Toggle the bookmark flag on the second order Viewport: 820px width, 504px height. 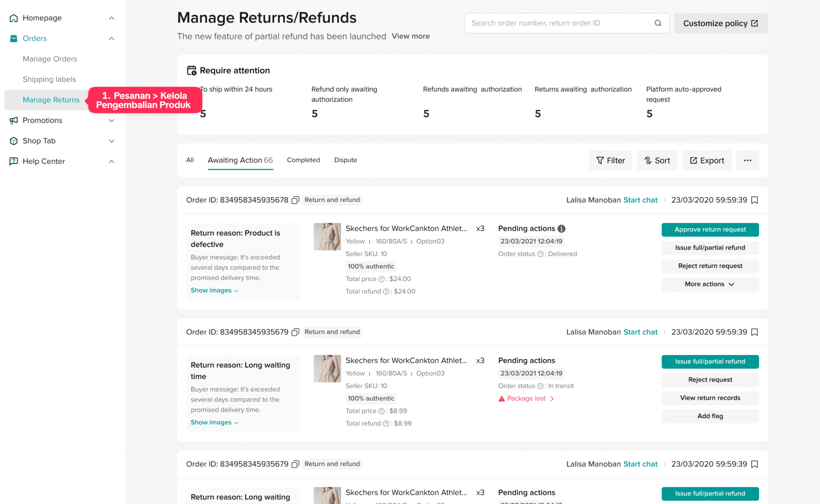pyautogui.click(x=755, y=332)
